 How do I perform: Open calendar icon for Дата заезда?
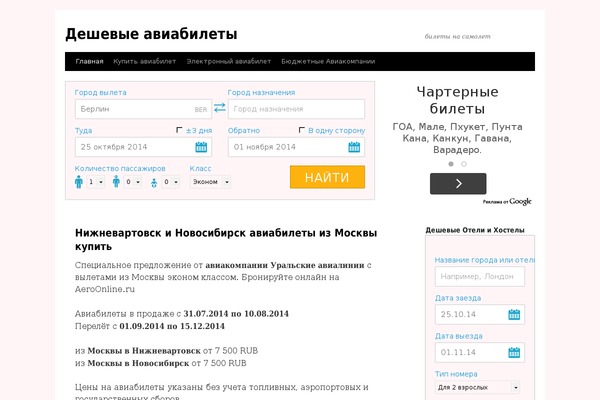(514, 314)
